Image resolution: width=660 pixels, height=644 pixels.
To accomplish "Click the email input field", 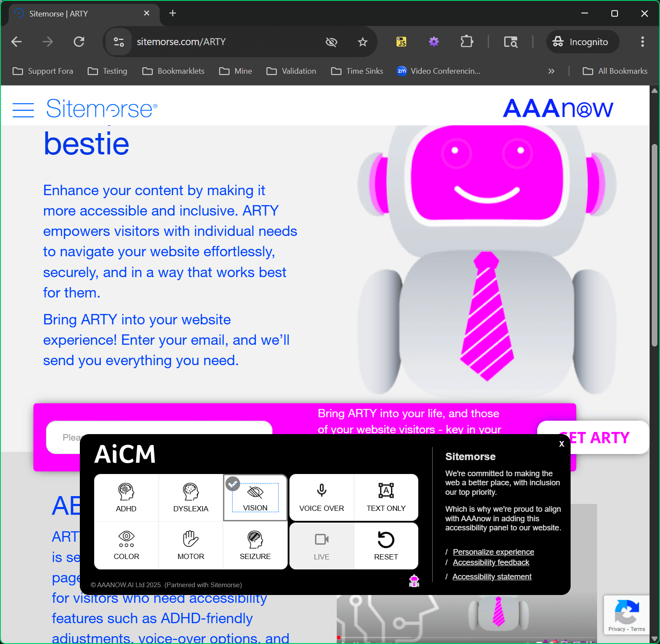I will pyautogui.click(x=159, y=437).
